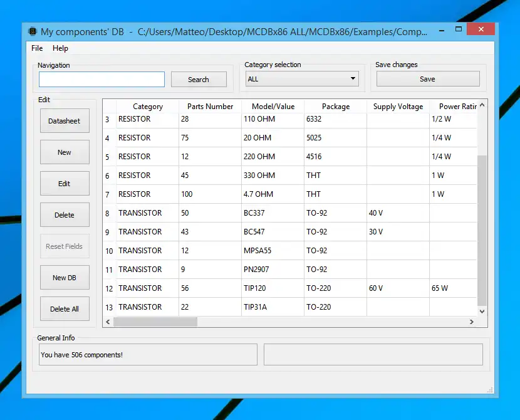
Task: Open the Datasheet button
Action: [65, 121]
